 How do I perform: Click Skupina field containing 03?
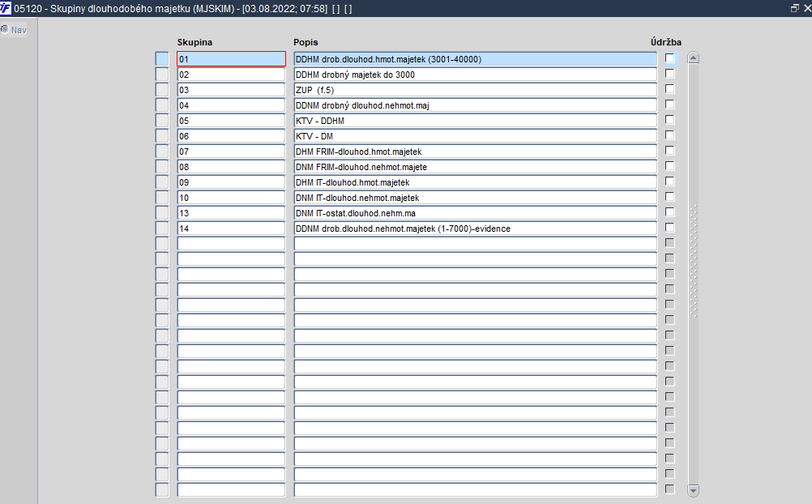click(232, 90)
